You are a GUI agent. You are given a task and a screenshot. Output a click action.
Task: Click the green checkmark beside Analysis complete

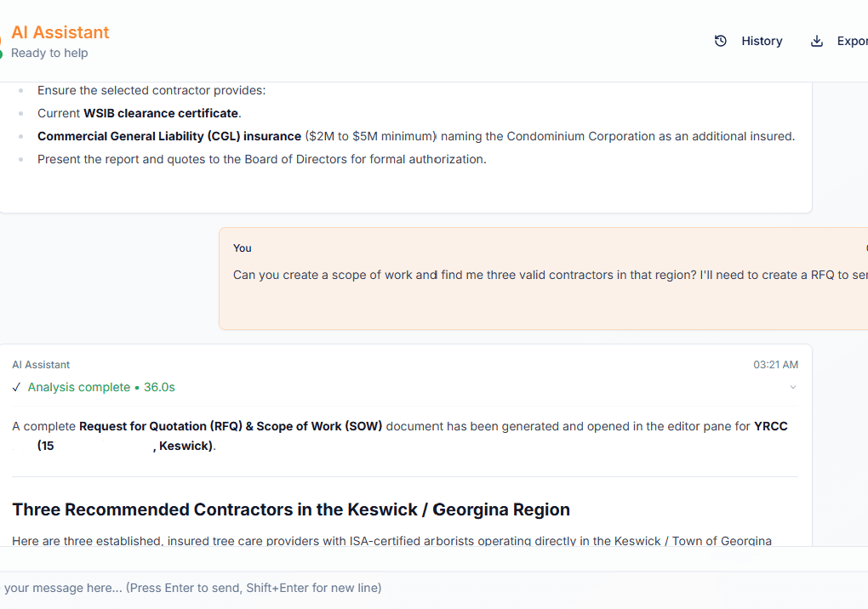pos(17,387)
